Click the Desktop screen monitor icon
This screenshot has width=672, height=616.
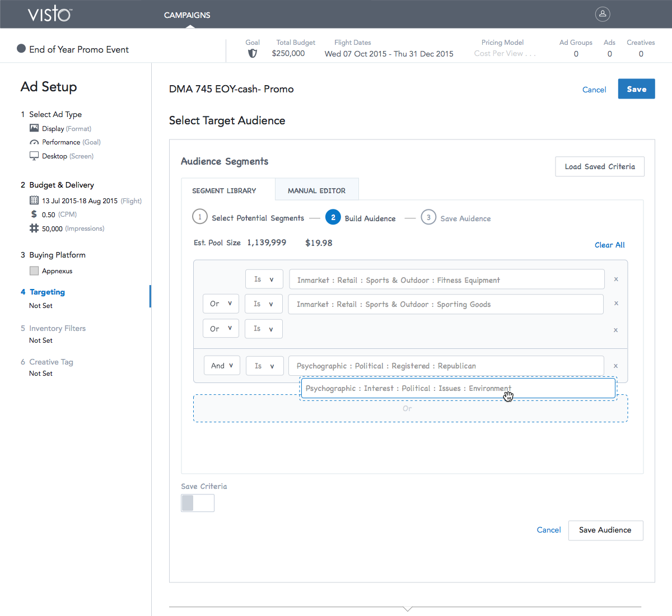click(x=34, y=156)
